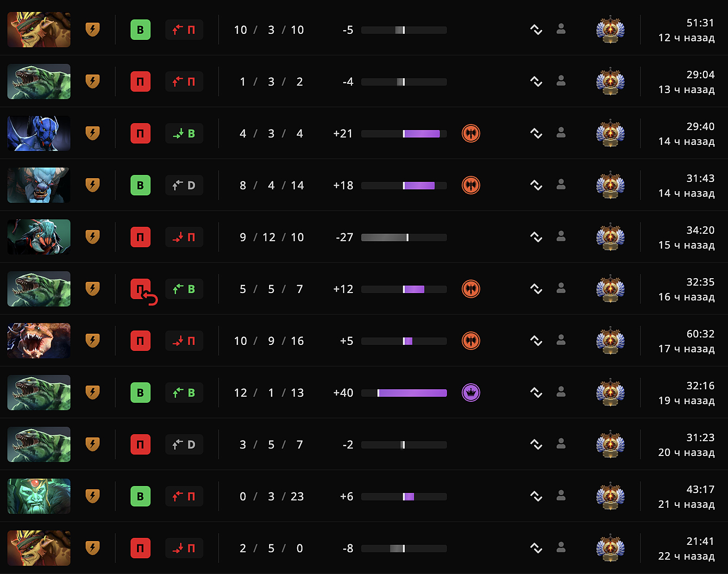
Task: Click the green win badge in the 43:17 match
Action: pos(140,496)
